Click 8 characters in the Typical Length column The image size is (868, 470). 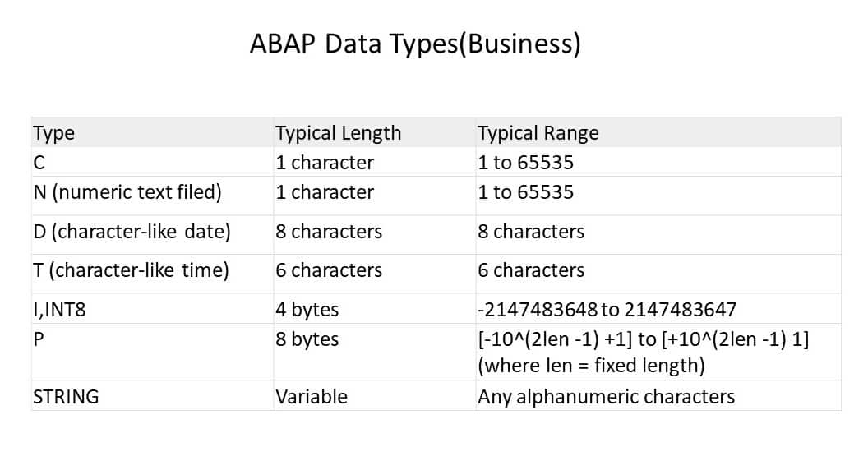[x=329, y=232]
